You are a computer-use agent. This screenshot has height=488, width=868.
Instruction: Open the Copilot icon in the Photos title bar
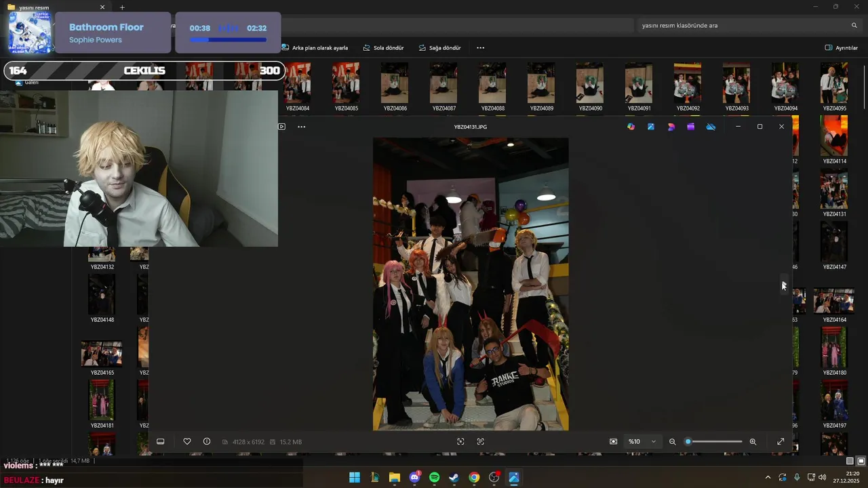631,127
